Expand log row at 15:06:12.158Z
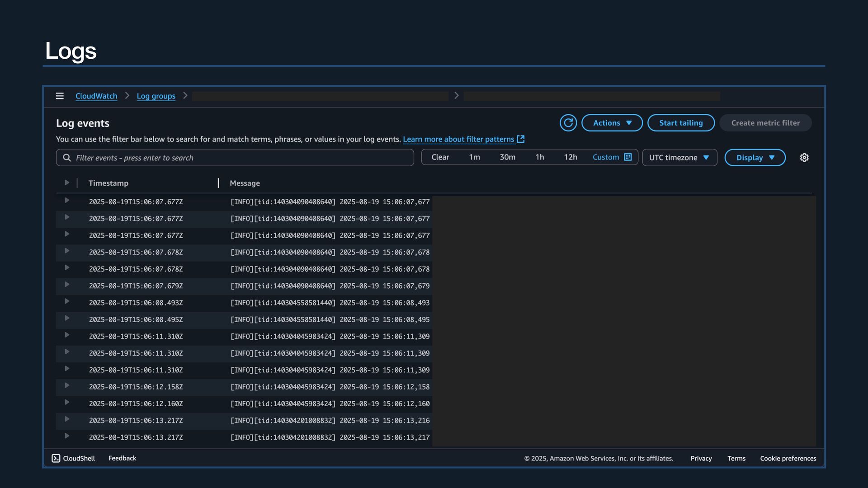This screenshot has width=868, height=488. [x=67, y=385]
